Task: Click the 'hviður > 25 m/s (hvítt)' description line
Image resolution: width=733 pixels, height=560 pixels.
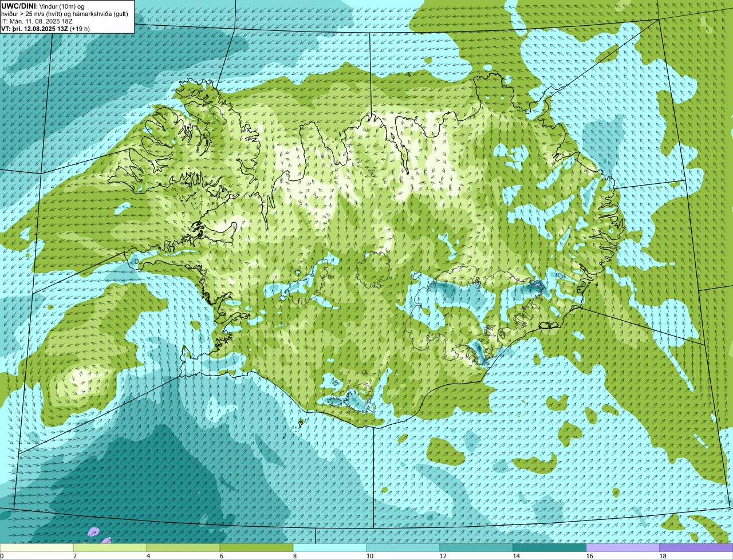Action: coord(65,13)
